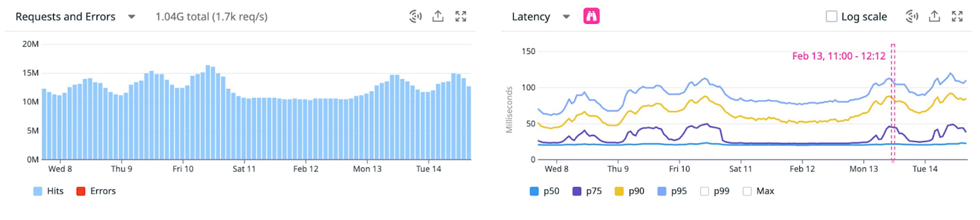980x220 pixels.
Task: Click the Requests and Errors title
Action: pyautogui.click(x=65, y=17)
